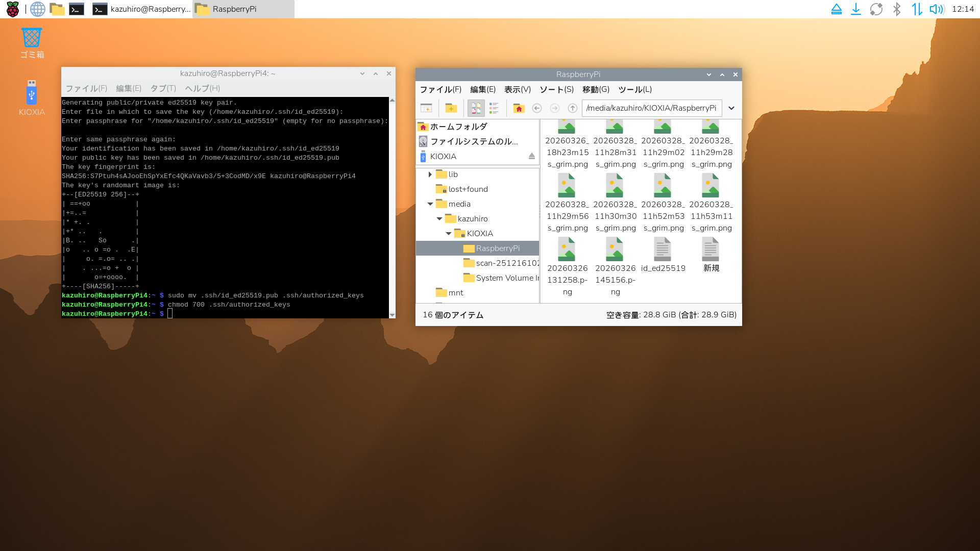Click the Bluetooth tray icon
Image resolution: width=980 pixels, height=551 pixels.
click(896, 9)
